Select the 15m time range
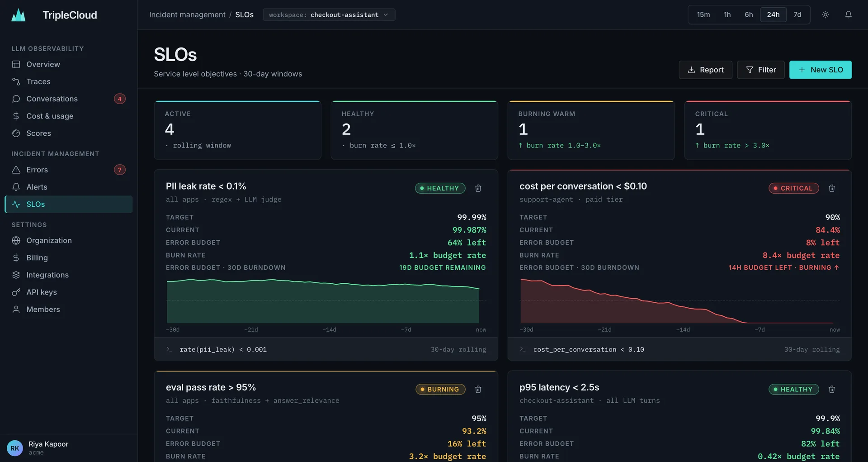The height and width of the screenshot is (462, 868). pyautogui.click(x=703, y=15)
